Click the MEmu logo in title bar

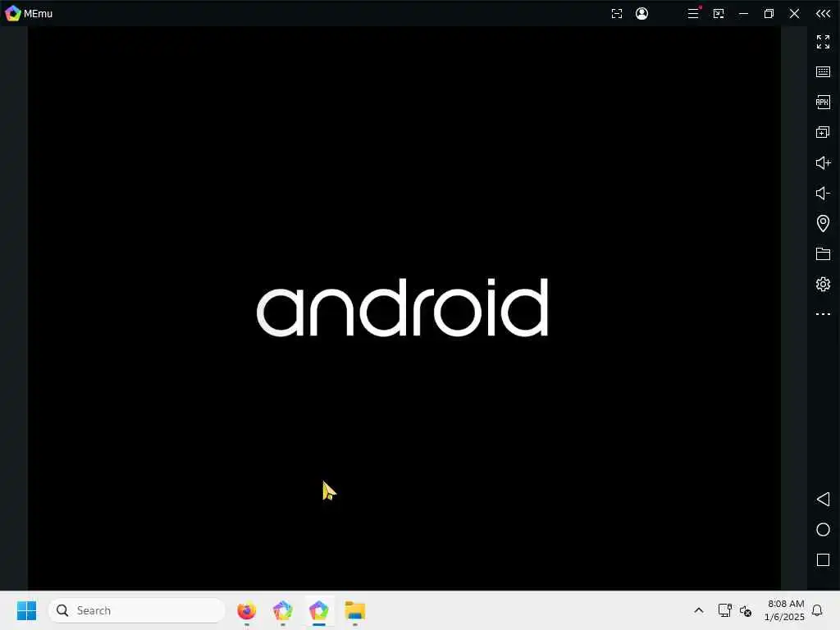tap(13, 13)
